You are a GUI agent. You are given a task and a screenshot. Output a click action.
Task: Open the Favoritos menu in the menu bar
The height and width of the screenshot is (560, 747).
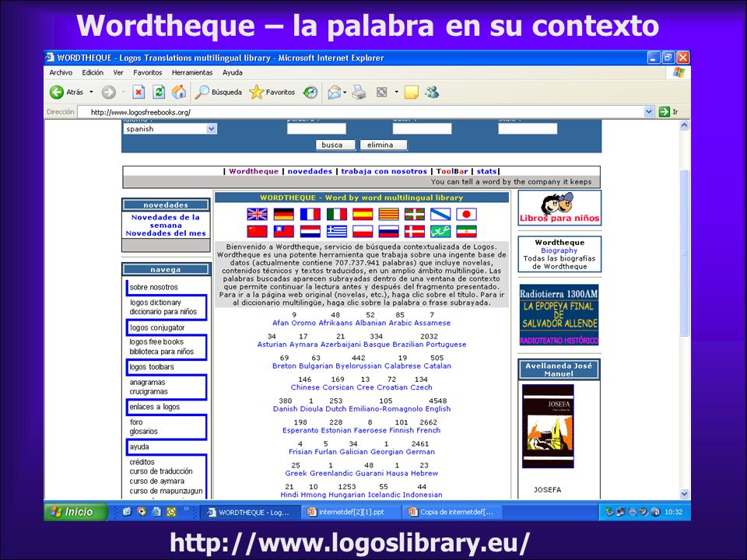tap(148, 72)
